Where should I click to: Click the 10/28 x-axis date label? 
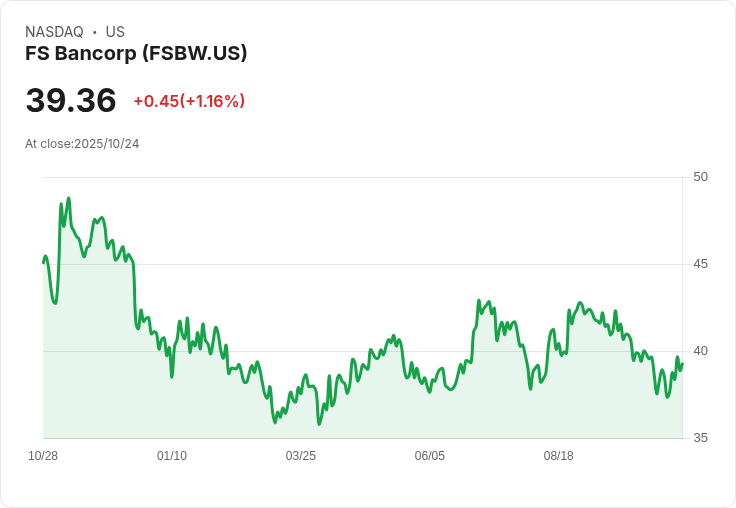43,456
